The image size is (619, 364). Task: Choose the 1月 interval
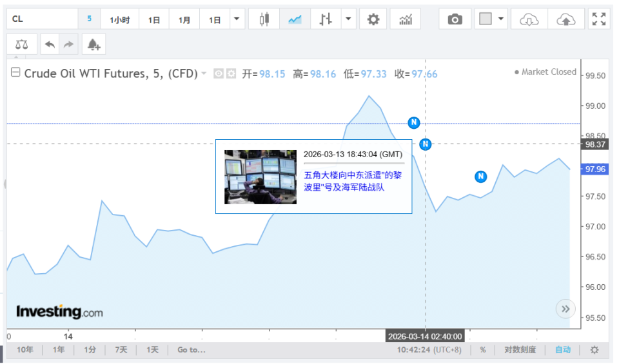tap(184, 19)
